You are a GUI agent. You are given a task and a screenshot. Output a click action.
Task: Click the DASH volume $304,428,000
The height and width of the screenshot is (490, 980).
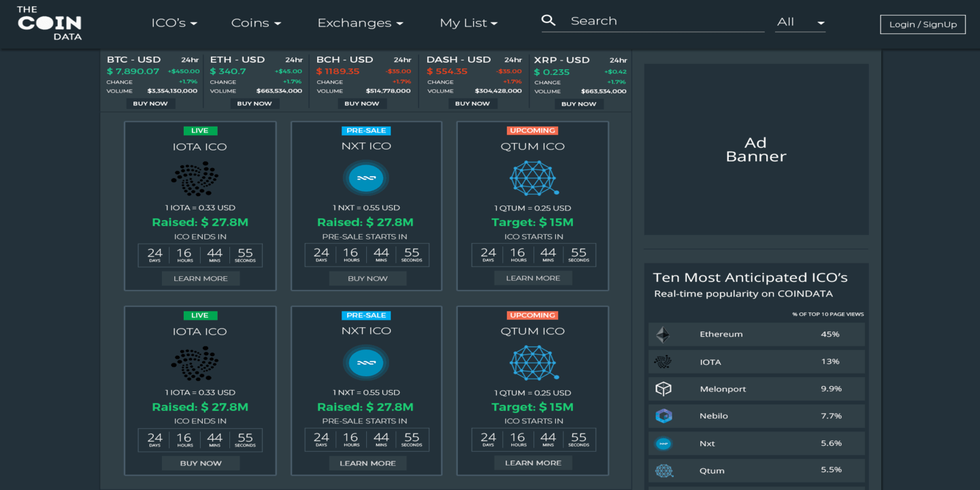tap(498, 91)
